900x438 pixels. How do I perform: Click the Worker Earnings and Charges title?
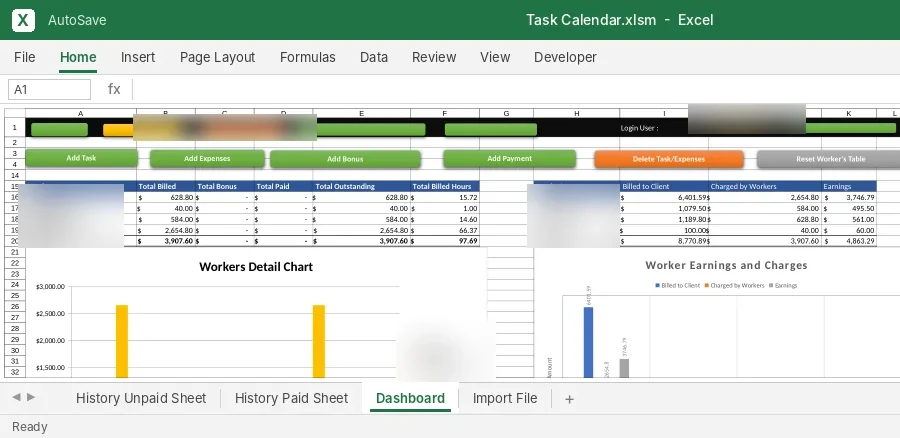coord(726,265)
